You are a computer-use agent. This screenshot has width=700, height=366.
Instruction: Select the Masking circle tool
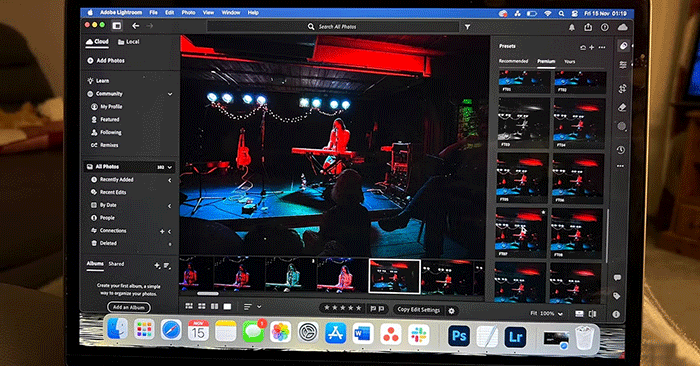[x=621, y=127]
